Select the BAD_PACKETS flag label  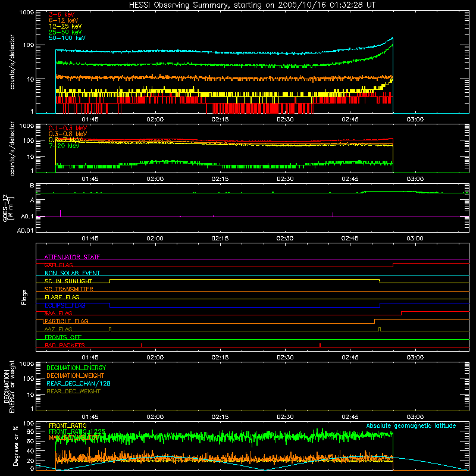point(65,345)
